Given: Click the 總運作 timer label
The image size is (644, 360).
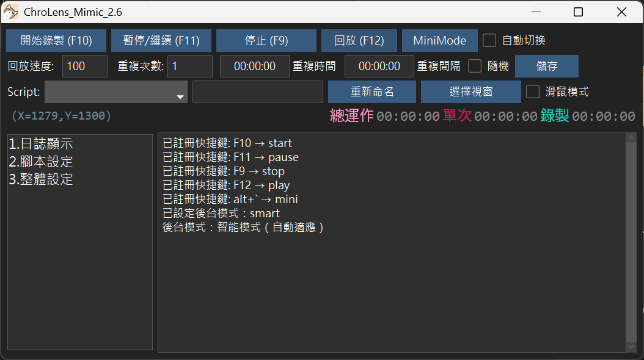Looking at the screenshot, I should 352,115.
